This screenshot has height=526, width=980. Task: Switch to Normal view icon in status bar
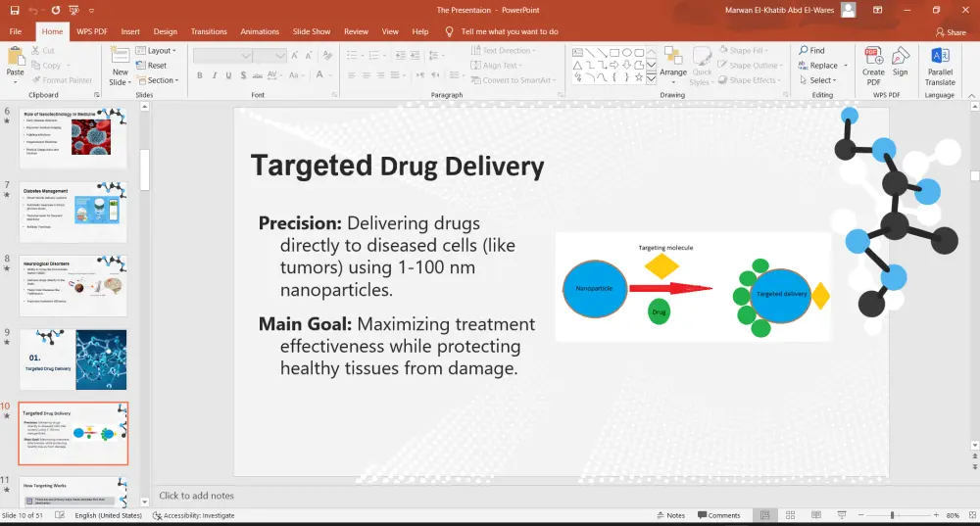tap(765, 515)
